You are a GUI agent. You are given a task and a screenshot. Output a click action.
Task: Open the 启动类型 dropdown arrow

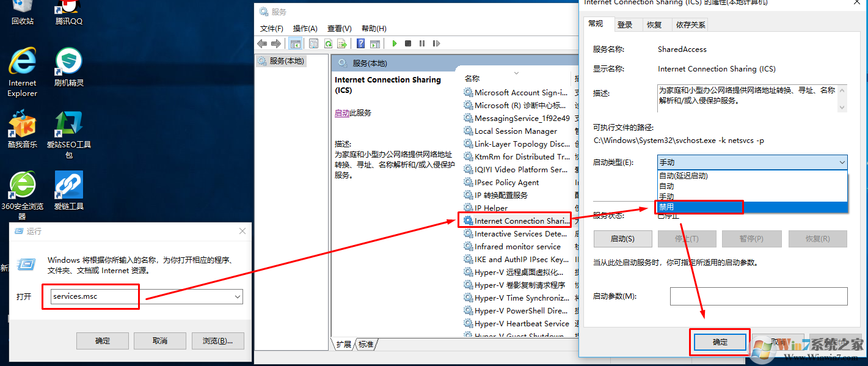point(842,161)
